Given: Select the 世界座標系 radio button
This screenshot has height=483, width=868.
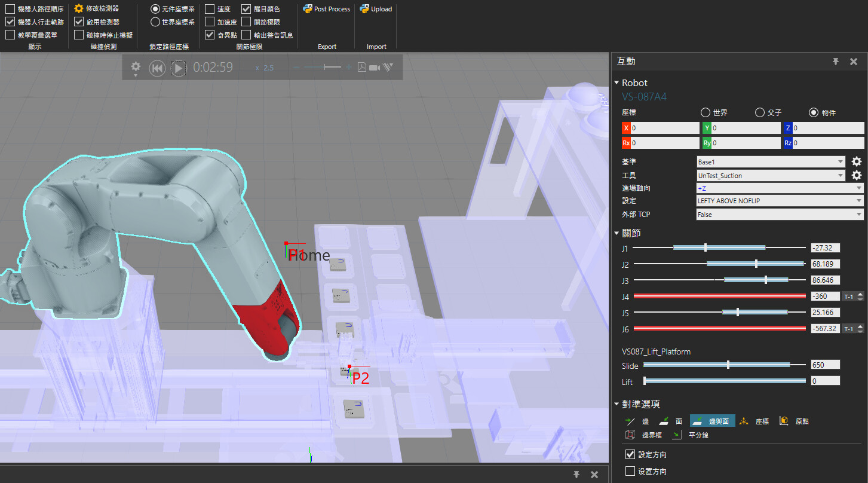Looking at the screenshot, I should click(155, 22).
